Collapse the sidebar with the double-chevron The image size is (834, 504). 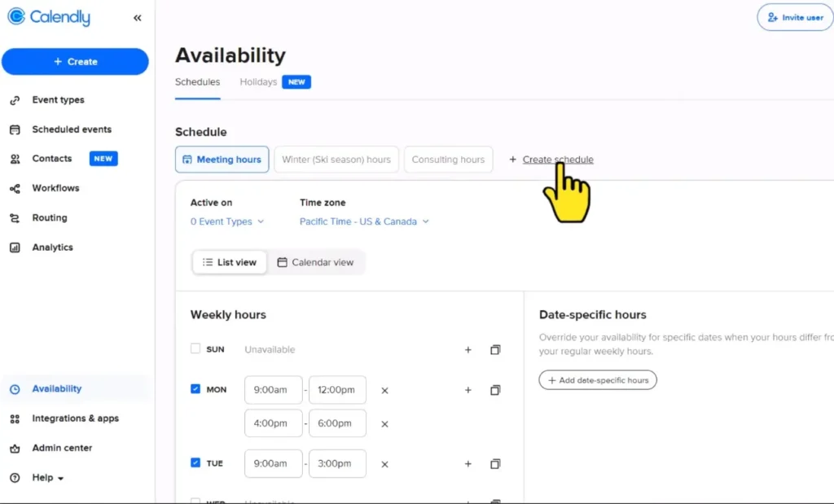(137, 16)
